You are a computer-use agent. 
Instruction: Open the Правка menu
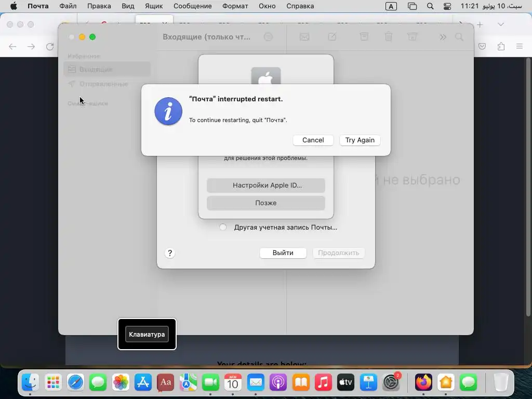(99, 6)
